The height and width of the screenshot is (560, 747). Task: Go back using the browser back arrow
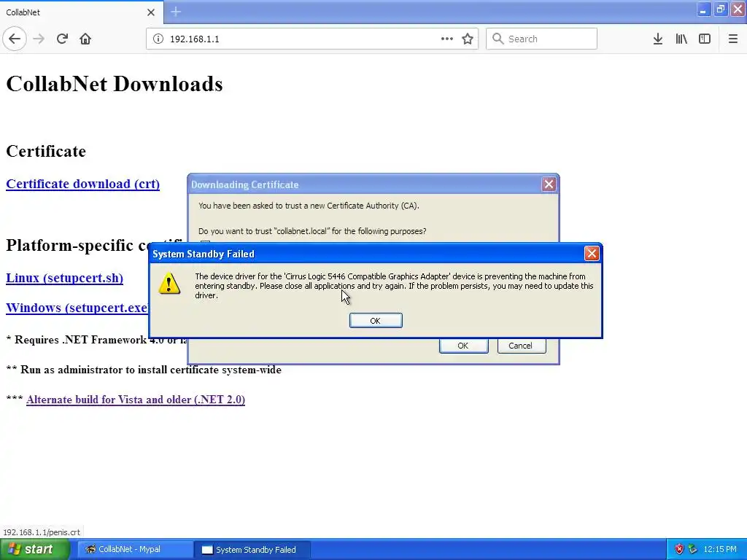(x=15, y=39)
